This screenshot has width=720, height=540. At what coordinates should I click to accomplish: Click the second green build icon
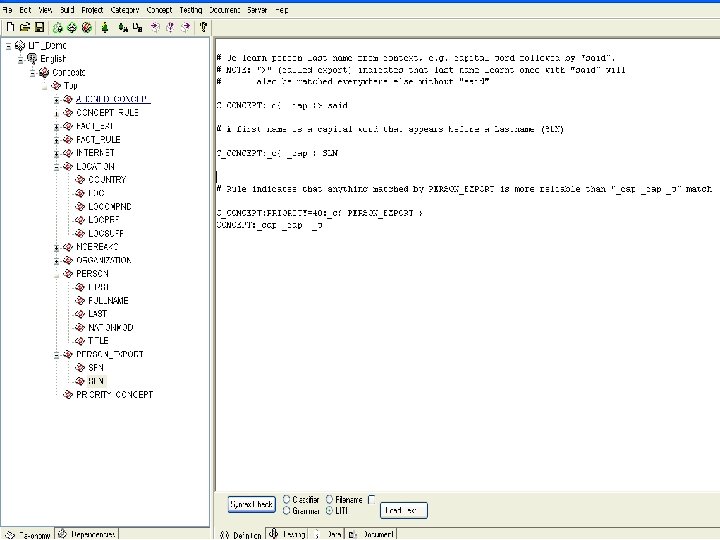72,28
